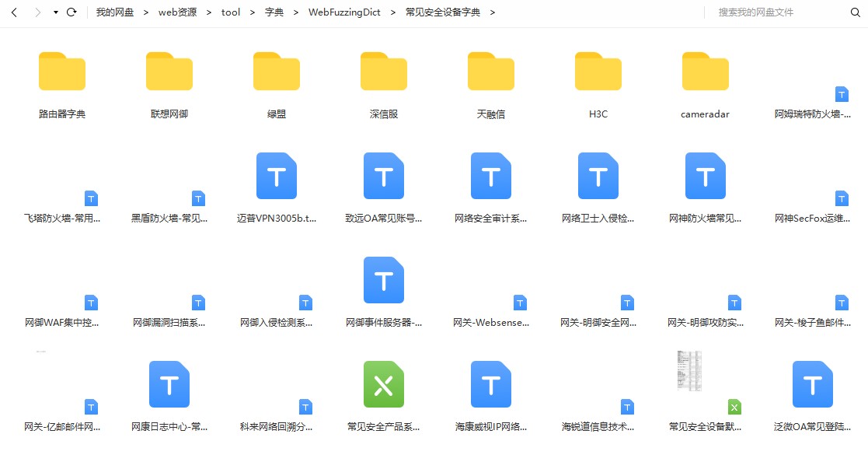Image resolution: width=868 pixels, height=455 pixels.
Task: Navigate to 字典 breadcrumb
Action: tap(274, 12)
